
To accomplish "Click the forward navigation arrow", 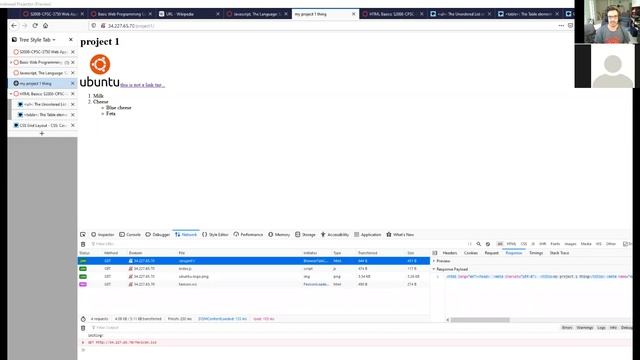I will 24,25.
